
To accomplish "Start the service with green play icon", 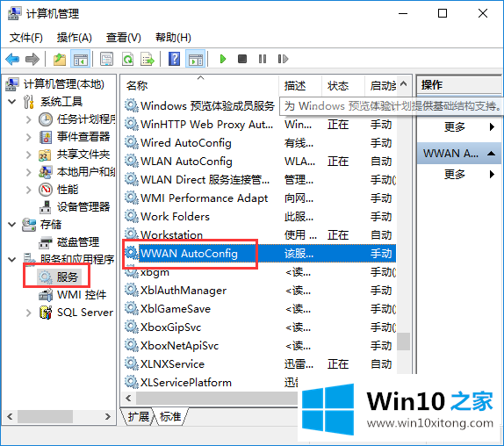I will pyautogui.click(x=222, y=59).
